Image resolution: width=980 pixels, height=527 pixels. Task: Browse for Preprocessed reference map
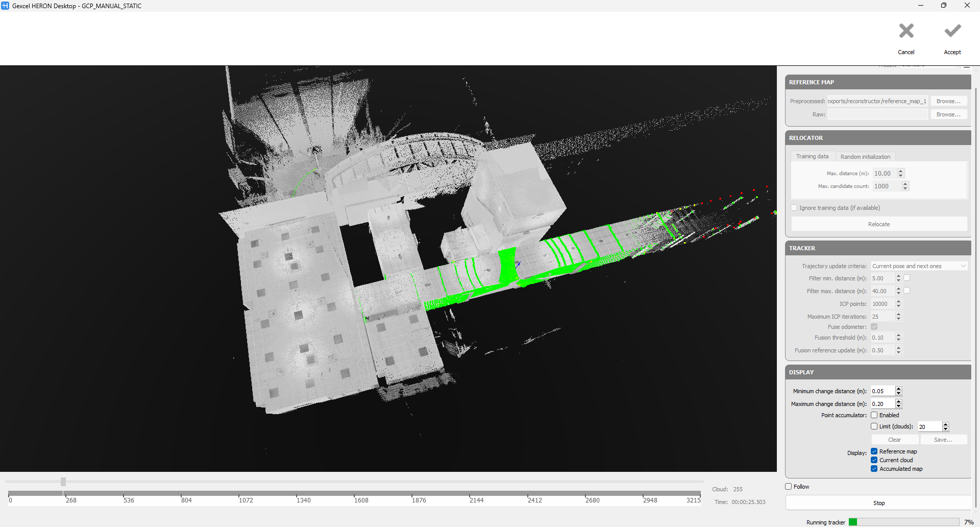tap(948, 101)
